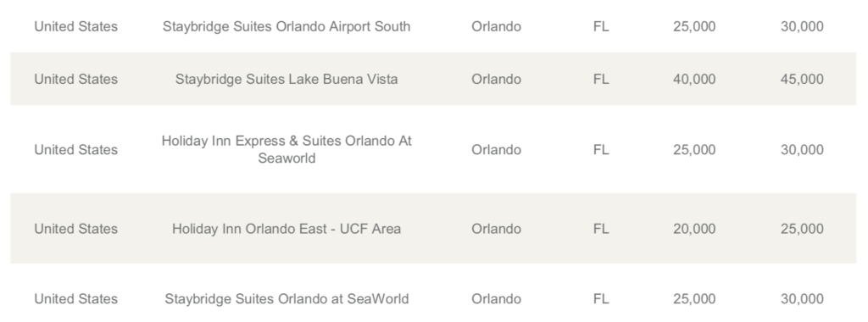Select United States in Holiday Inn Express row
Screen dimensions: 868x322
(75, 149)
